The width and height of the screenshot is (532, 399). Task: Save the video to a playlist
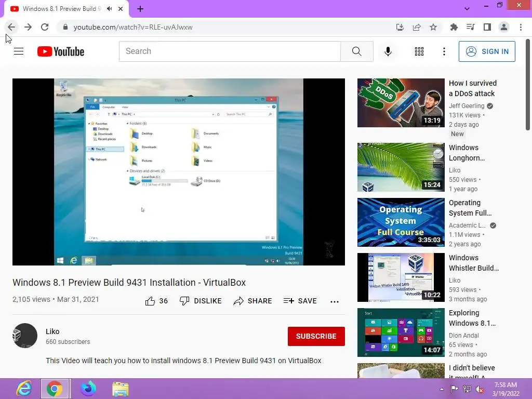(x=300, y=301)
